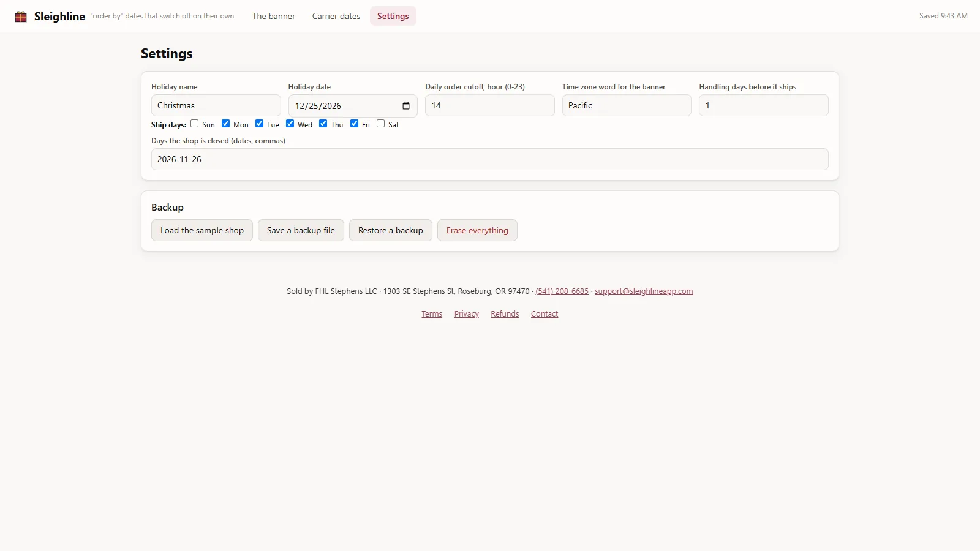Switch to the Carrier dates tab

point(336,16)
